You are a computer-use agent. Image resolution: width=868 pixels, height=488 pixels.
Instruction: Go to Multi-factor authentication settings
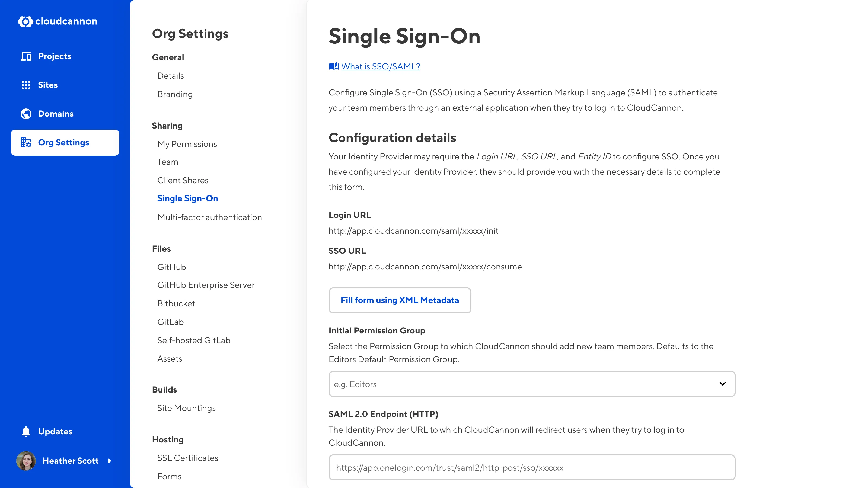click(210, 217)
